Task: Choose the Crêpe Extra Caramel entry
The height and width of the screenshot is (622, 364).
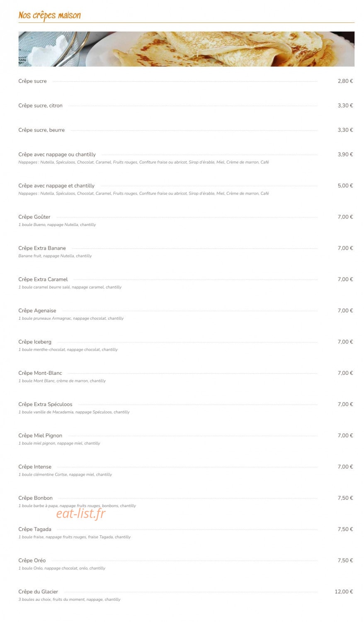Action: [x=186, y=283]
